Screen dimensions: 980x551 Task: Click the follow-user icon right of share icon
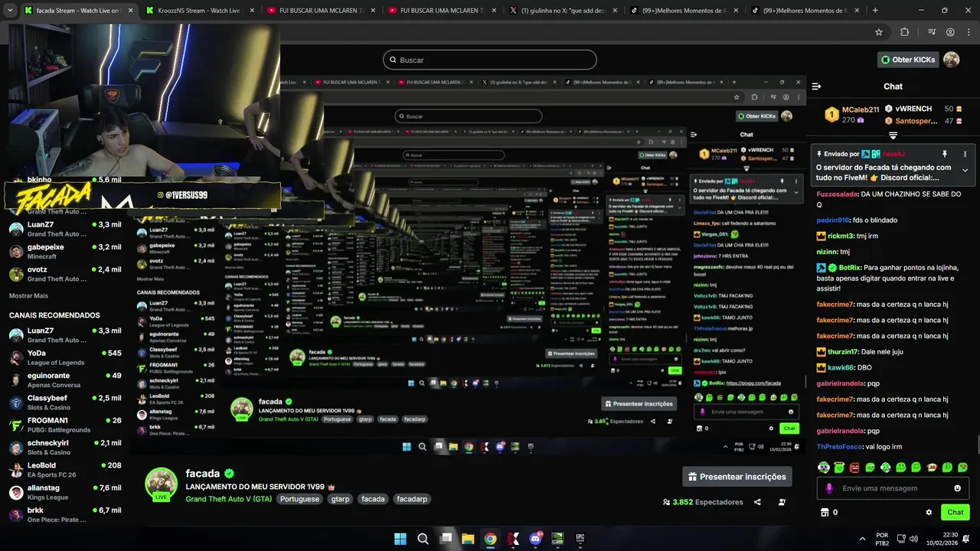point(782,502)
